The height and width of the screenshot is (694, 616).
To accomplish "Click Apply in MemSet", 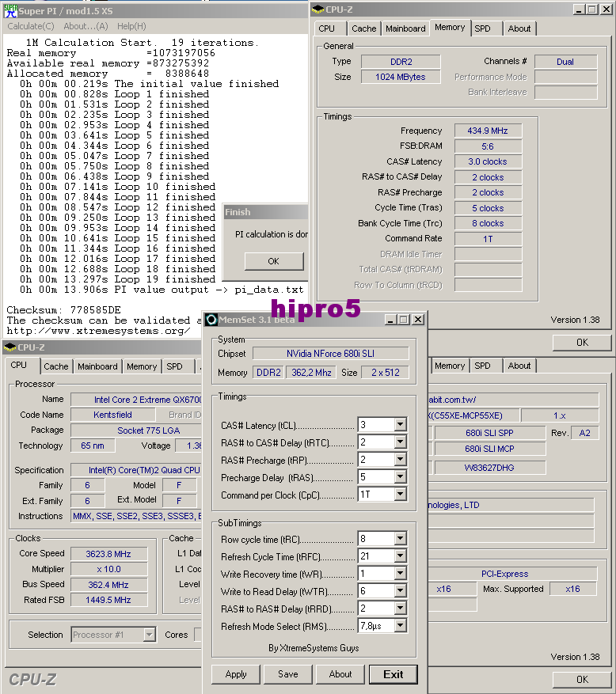I will (236, 674).
